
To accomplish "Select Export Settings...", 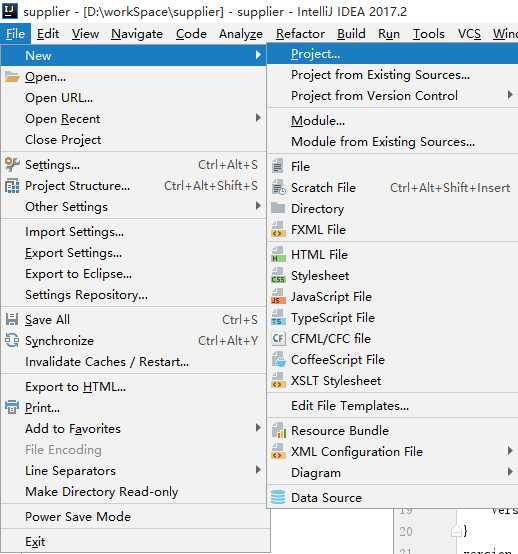I will click(x=134, y=253).
